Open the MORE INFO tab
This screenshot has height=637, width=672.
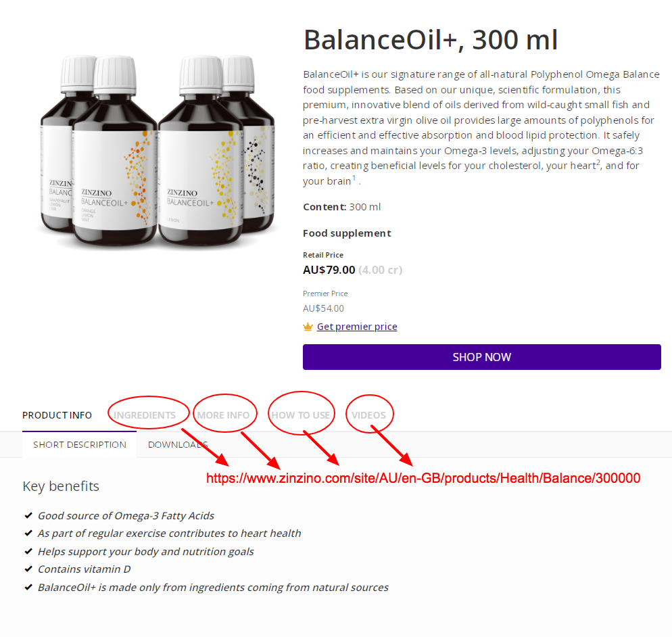point(223,415)
